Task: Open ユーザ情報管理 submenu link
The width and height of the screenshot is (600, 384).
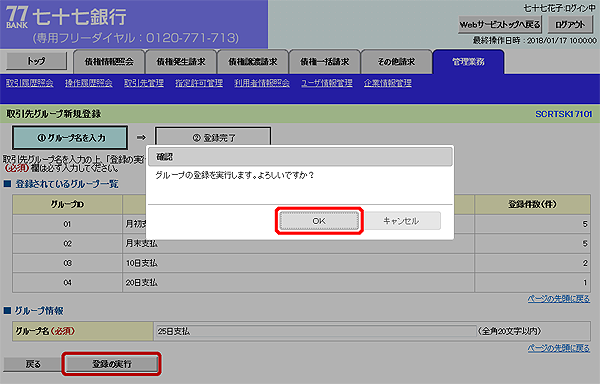Action: click(327, 83)
